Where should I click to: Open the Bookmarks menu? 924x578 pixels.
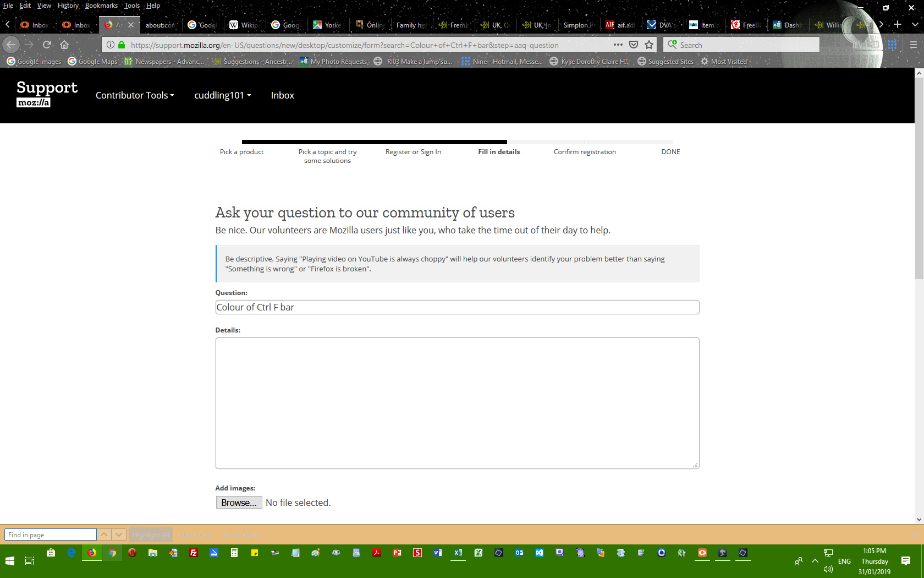(x=101, y=6)
